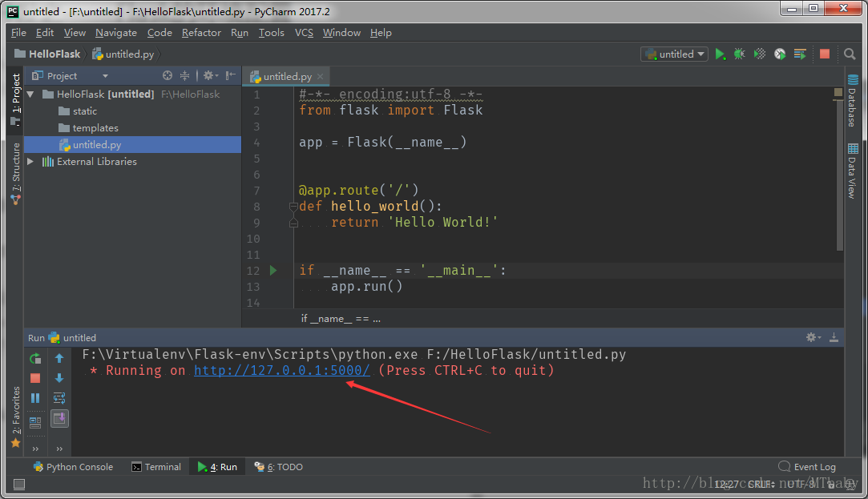Start debugging with the bug icon

(x=739, y=54)
